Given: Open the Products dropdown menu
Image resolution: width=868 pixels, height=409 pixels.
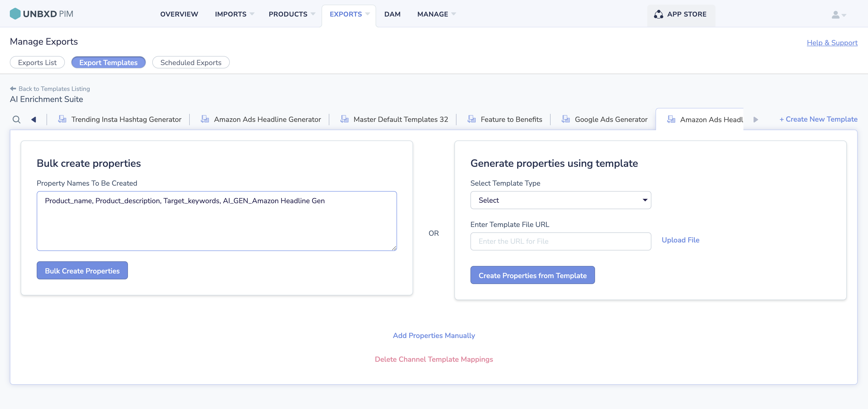Looking at the screenshot, I should (x=292, y=14).
